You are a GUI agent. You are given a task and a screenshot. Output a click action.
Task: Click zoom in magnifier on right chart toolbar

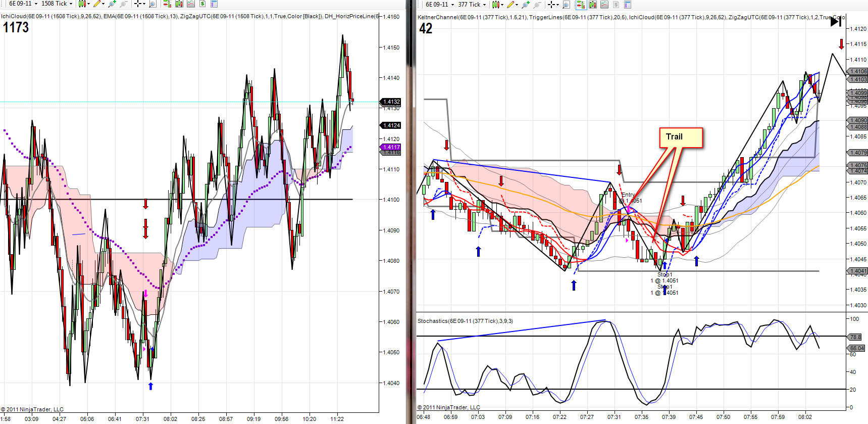pos(526,5)
